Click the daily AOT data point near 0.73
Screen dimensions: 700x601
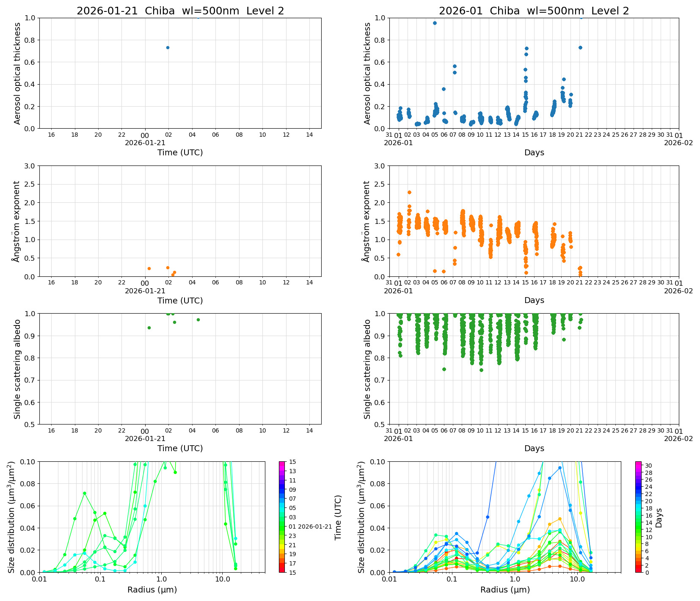[168, 47]
